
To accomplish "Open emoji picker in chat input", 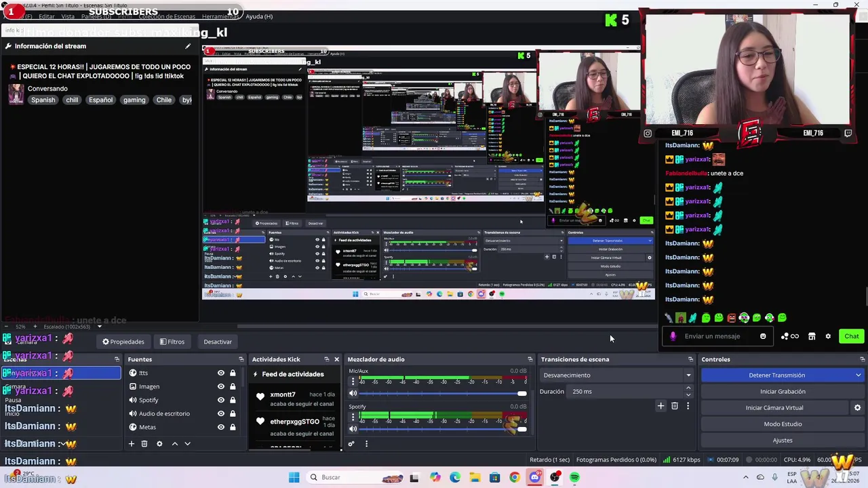I will pos(763,336).
